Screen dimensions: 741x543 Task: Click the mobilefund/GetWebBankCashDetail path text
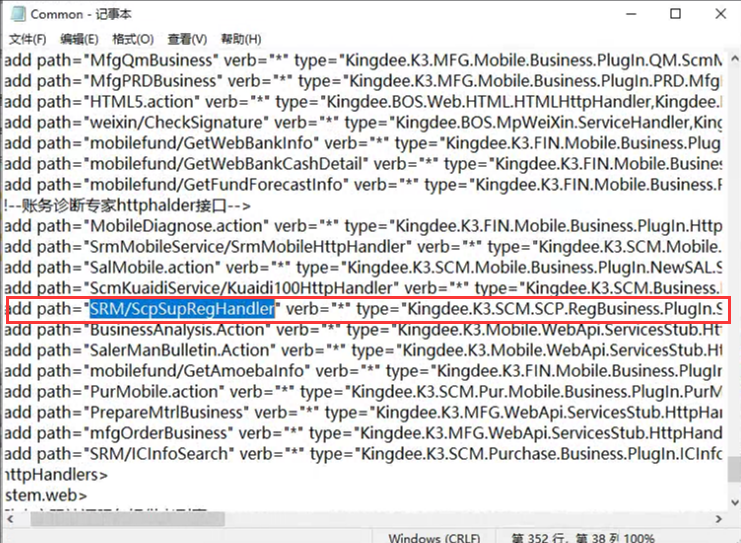tap(226, 164)
